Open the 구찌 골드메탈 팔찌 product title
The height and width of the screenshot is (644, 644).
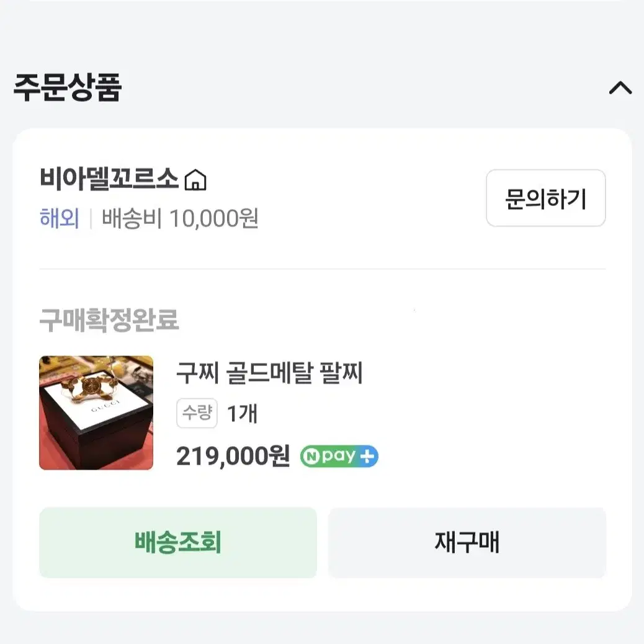(x=269, y=372)
